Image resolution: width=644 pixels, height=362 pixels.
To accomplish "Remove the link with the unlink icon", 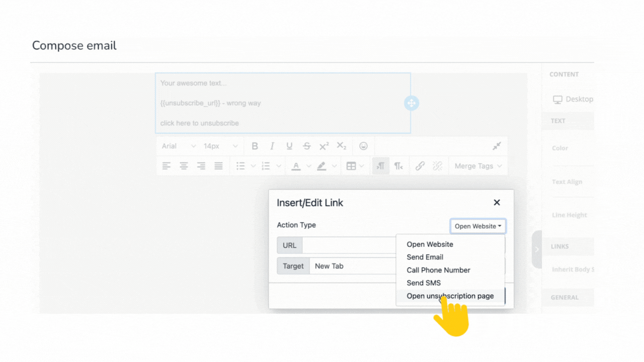I will (437, 165).
